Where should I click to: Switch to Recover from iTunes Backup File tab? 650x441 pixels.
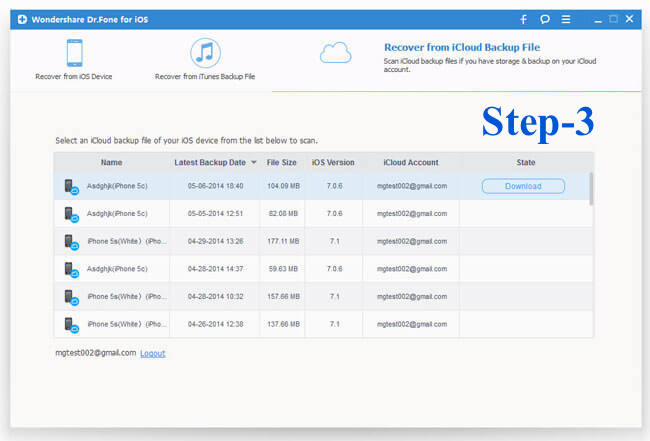pyautogui.click(x=205, y=76)
